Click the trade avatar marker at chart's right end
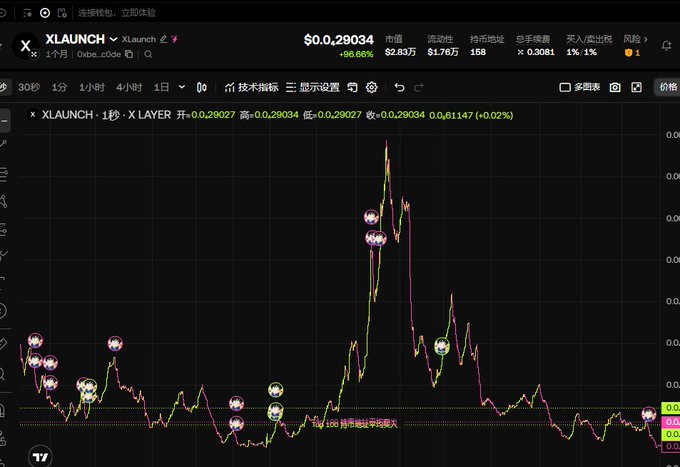 [x=649, y=415]
